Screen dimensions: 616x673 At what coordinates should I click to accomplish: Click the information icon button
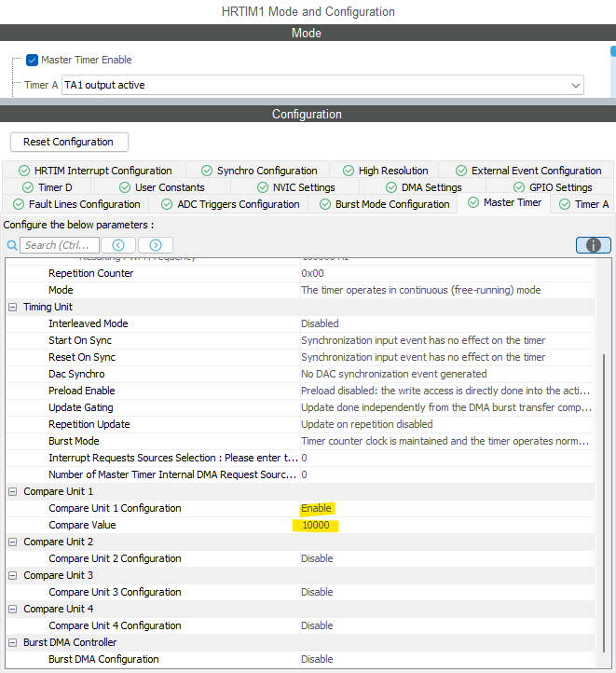[594, 245]
